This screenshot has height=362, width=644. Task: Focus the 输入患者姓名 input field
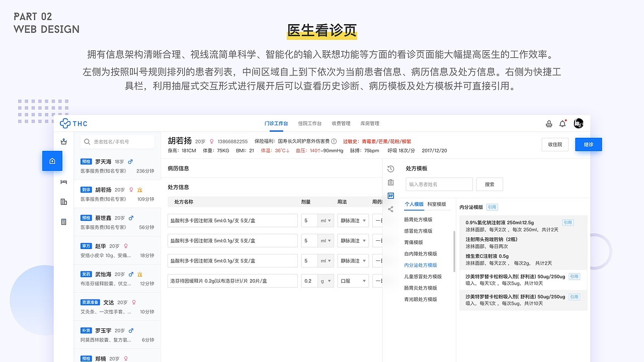pos(439,185)
